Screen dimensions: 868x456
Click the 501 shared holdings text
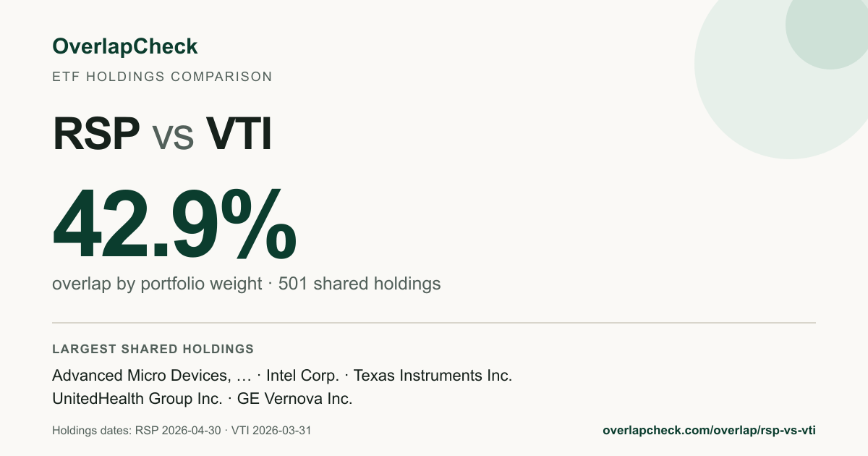(x=359, y=284)
